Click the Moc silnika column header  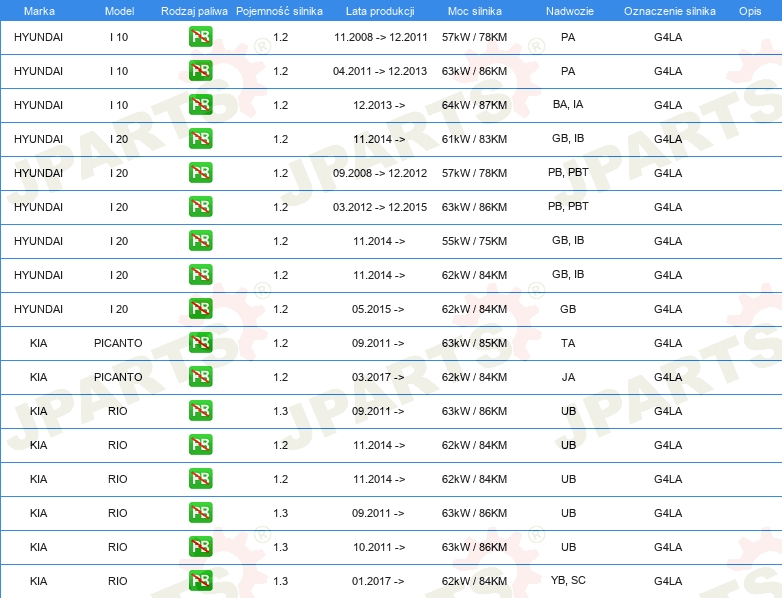[474, 11]
